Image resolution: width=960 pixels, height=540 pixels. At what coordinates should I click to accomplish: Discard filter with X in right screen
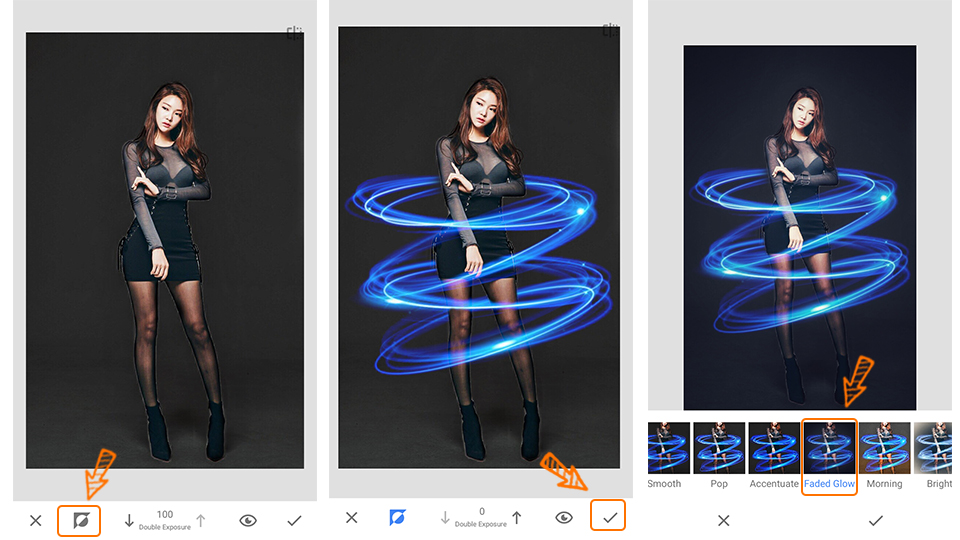point(724,520)
